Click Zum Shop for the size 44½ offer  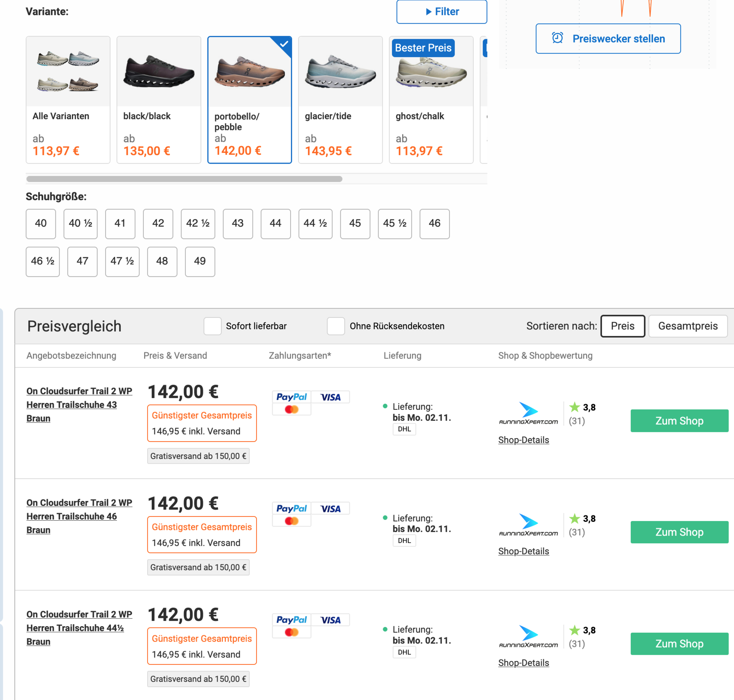click(x=679, y=644)
